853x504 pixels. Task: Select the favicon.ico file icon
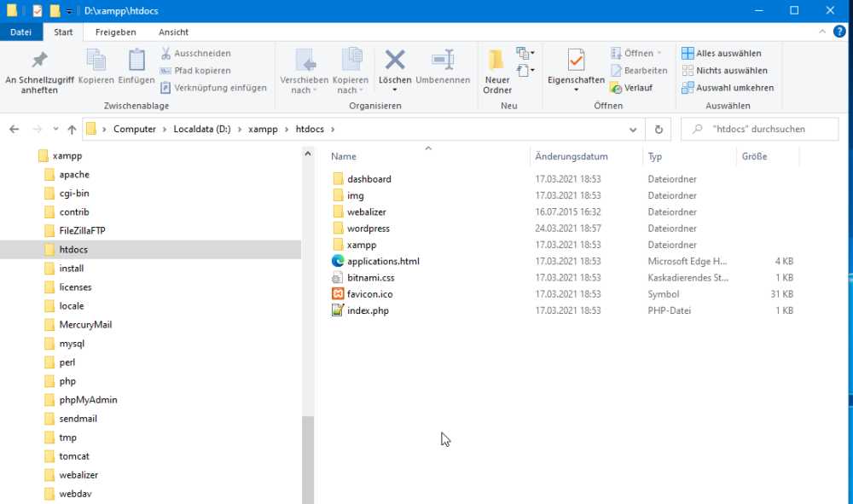338,294
